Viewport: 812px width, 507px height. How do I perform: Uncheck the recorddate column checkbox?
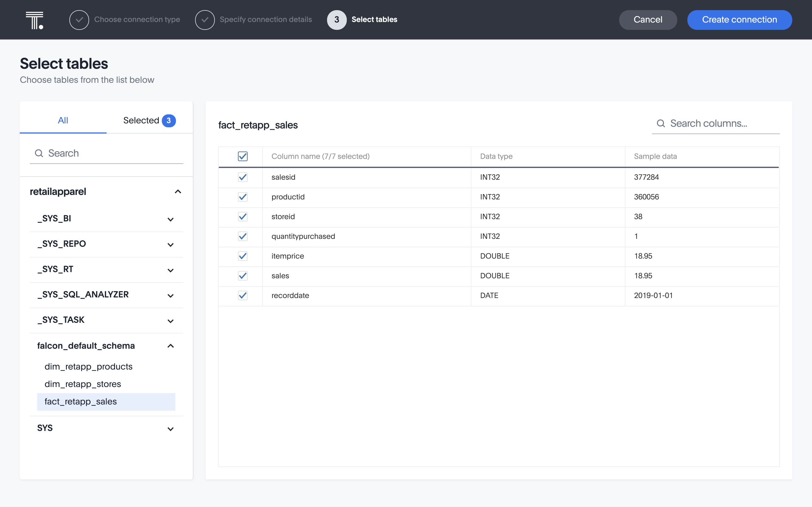242,295
